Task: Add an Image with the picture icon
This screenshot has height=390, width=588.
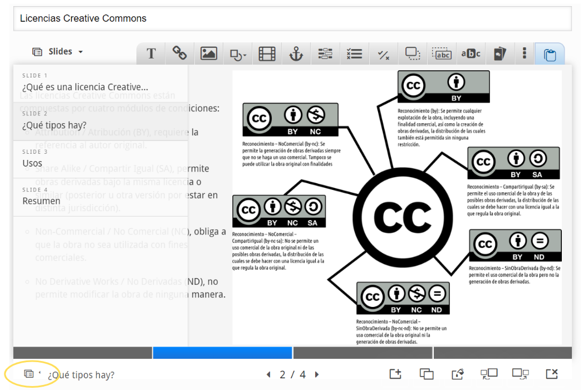Action: coord(208,53)
